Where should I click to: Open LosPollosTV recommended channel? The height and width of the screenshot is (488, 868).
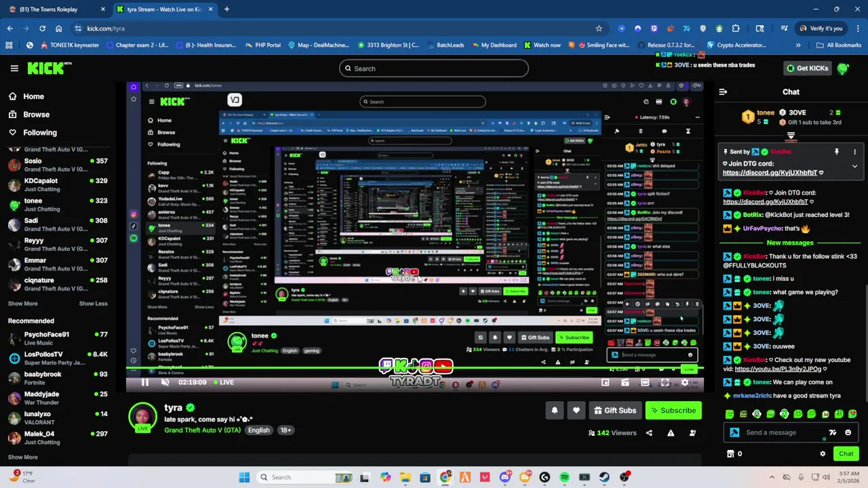[x=58, y=358]
